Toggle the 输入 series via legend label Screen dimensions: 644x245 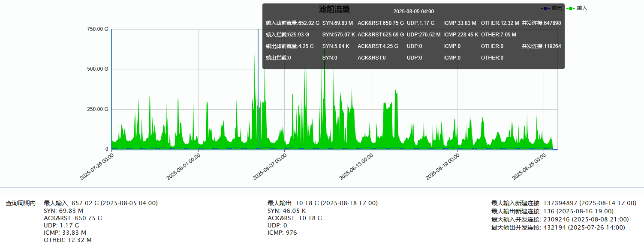[x=582, y=8]
